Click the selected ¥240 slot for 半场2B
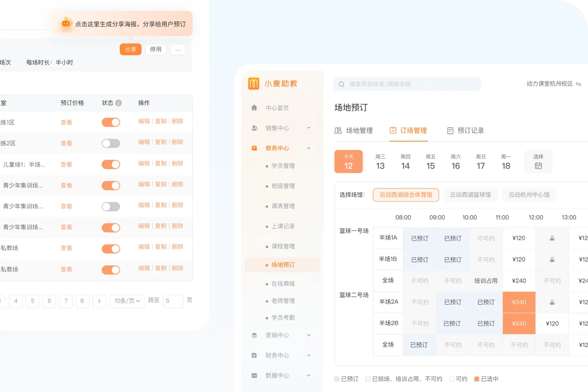The width and height of the screenshot is (588, 392). 519,324
